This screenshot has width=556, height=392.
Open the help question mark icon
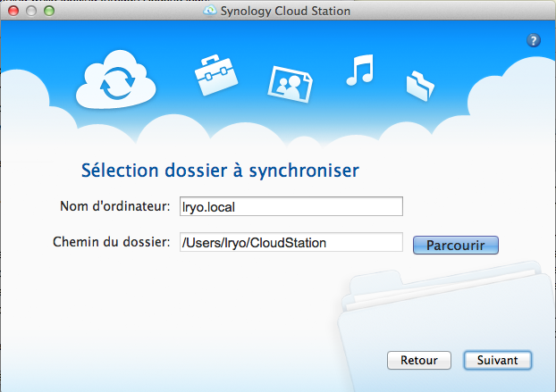(x=534, y=40)
